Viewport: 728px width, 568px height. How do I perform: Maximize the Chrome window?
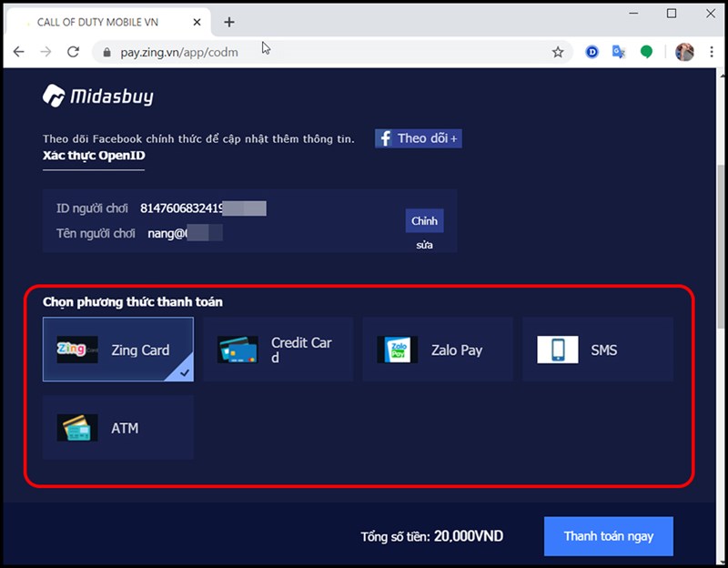tap(672, 14)
